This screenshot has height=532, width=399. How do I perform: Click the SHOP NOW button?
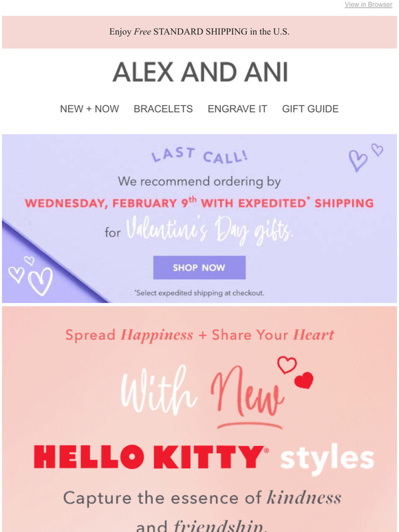[x=199, y=267]
